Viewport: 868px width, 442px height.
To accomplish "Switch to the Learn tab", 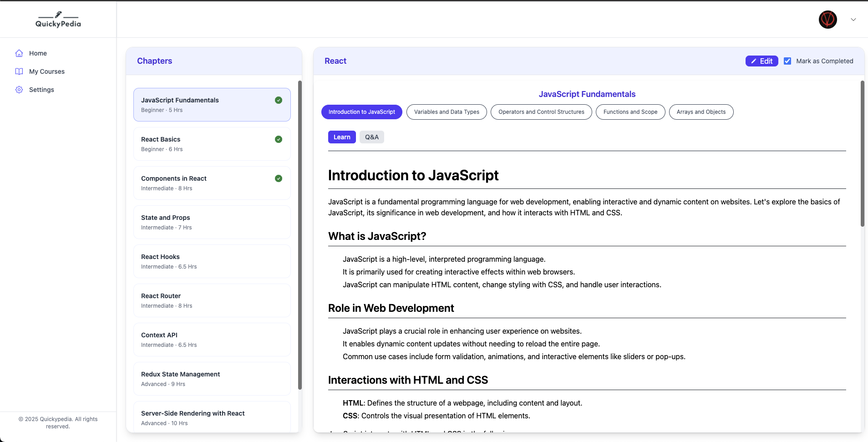I will pyautogui.click(x=342, y=137).
